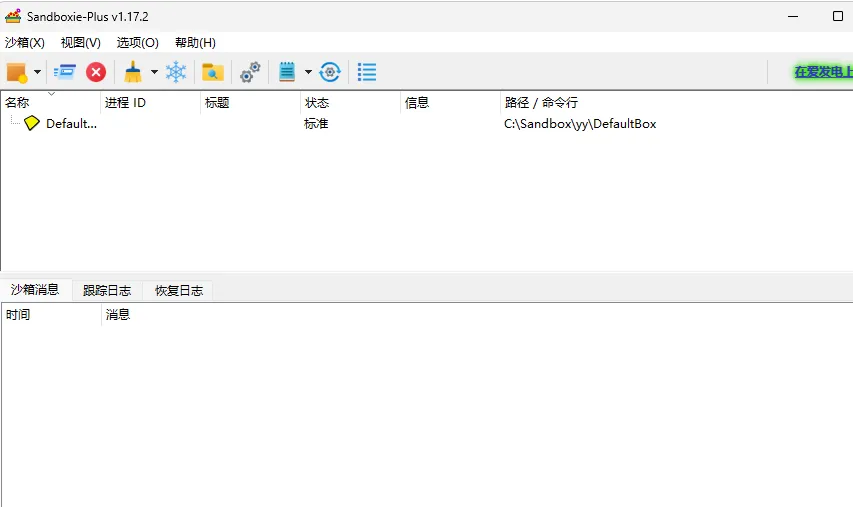This screenshot has width=853, height=507.
Task: Click the snowflake icon in the toolbar
Action: [176, 72]
